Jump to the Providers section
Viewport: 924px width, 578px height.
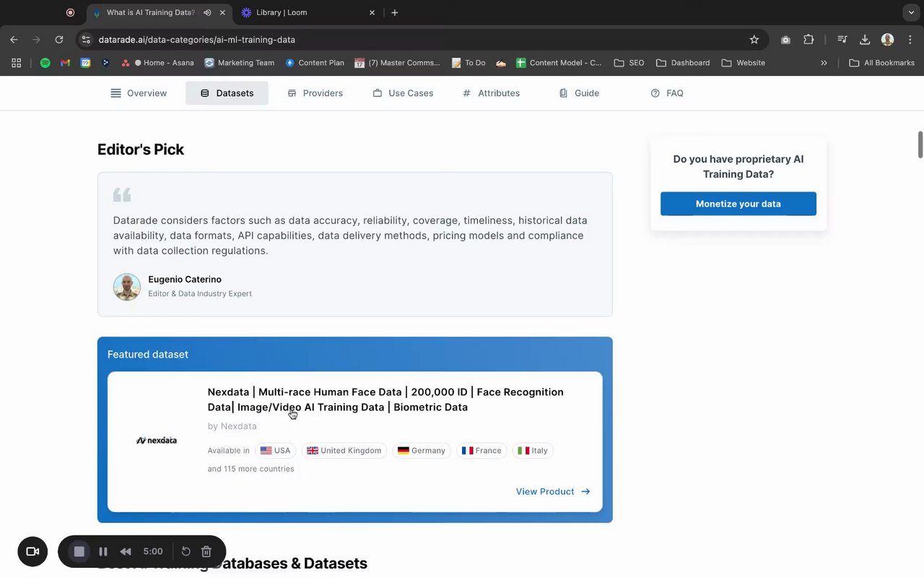point(315,93)
